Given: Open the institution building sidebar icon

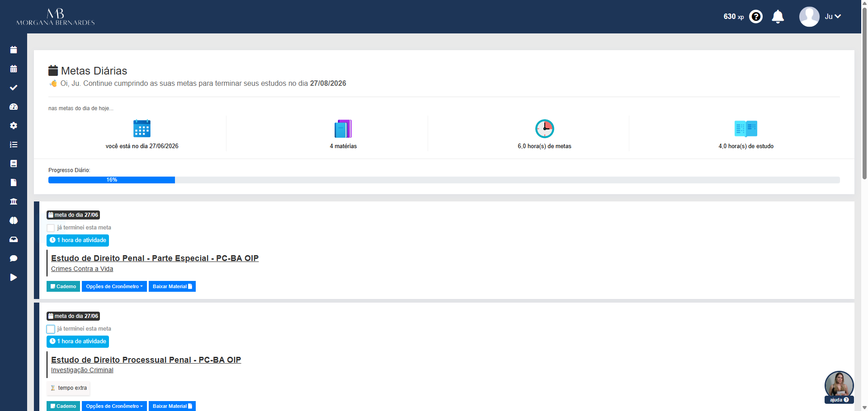Looking at the screenshot, I should [14, 201].
